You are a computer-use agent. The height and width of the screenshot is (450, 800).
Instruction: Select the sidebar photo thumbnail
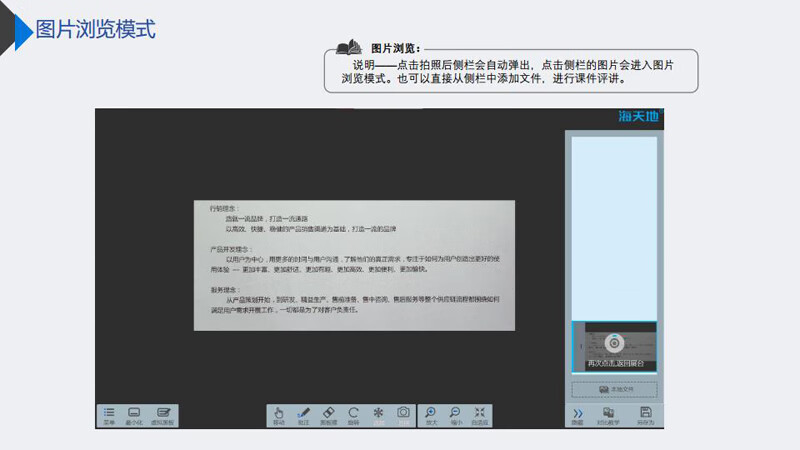coord(614,347)
